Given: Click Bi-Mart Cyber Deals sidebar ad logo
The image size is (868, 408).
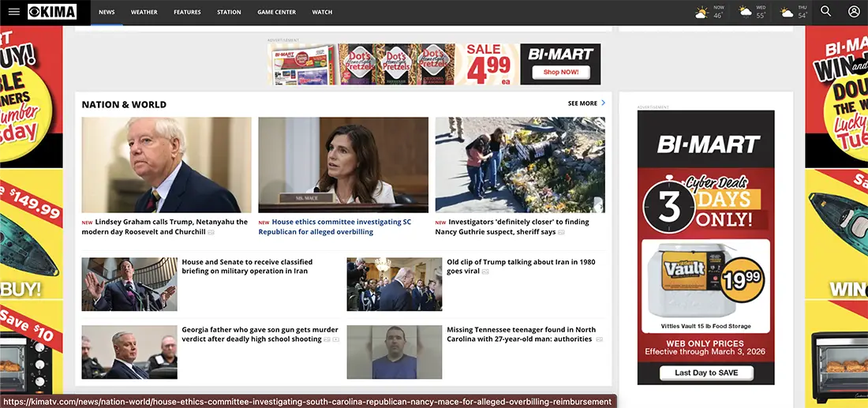Looking at the screenshot, I should (x=708, y=145).
